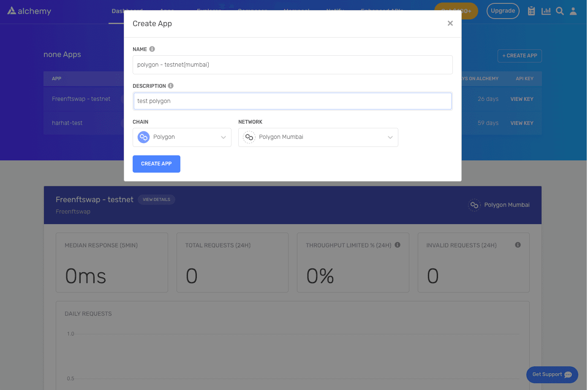Click the Upgrade button

coord(503,11)
